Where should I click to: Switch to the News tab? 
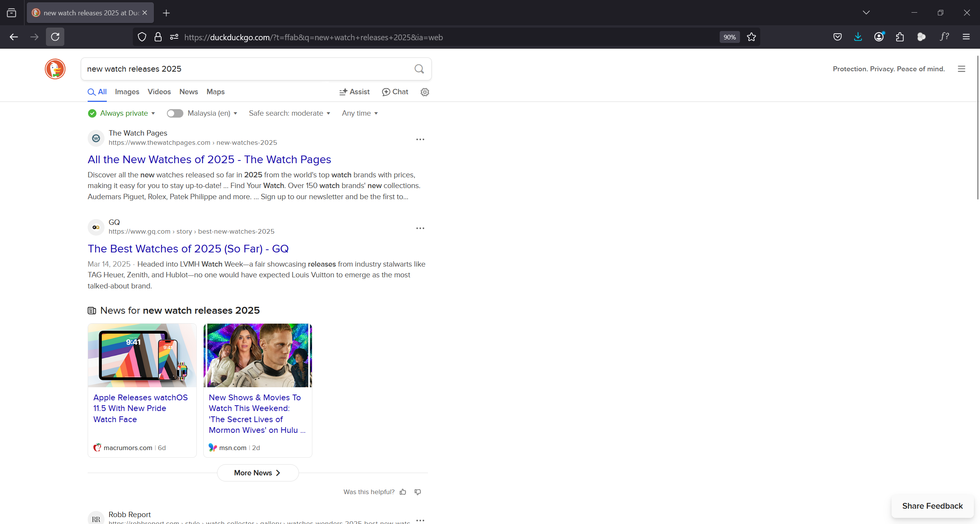(189, 92)
